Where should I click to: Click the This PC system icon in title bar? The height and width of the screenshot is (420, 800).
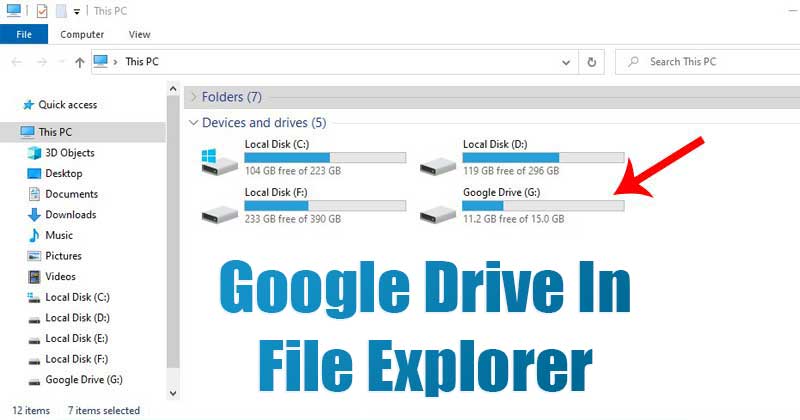coord(14,10)
